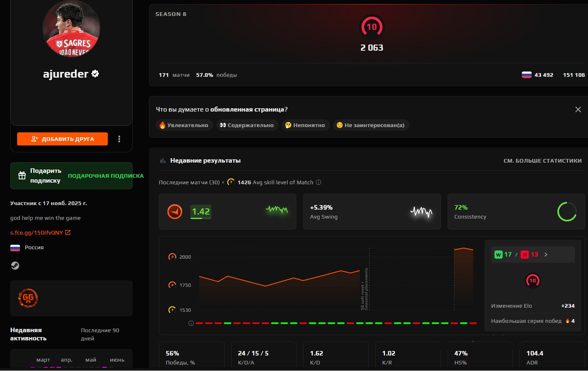588x371 pixels.
Task: Click the 1.02 K/R stat
Action: click(389, 353)
